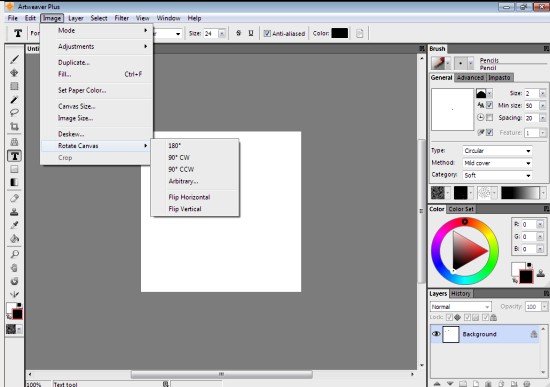Toggle the Spacing checkbox
Image resolution: width=550 pixels, height=387 pixels.
[489, 118]
